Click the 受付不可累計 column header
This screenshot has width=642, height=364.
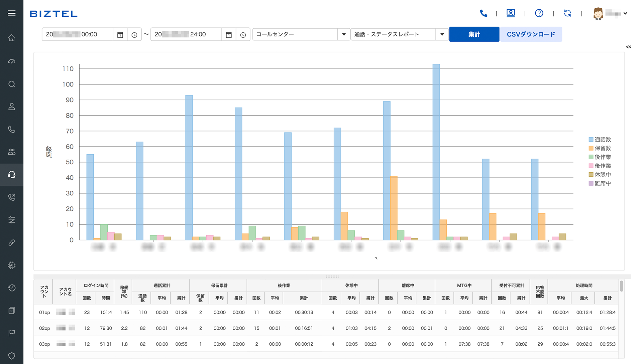point(511,286)
